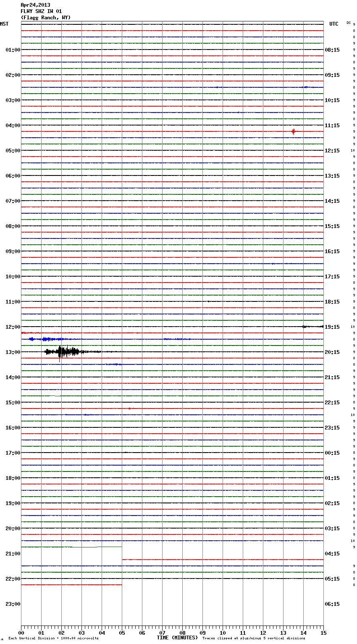Select the 23:00 MST time label
This screenshot has width=357, height=644.
[13, 604]
